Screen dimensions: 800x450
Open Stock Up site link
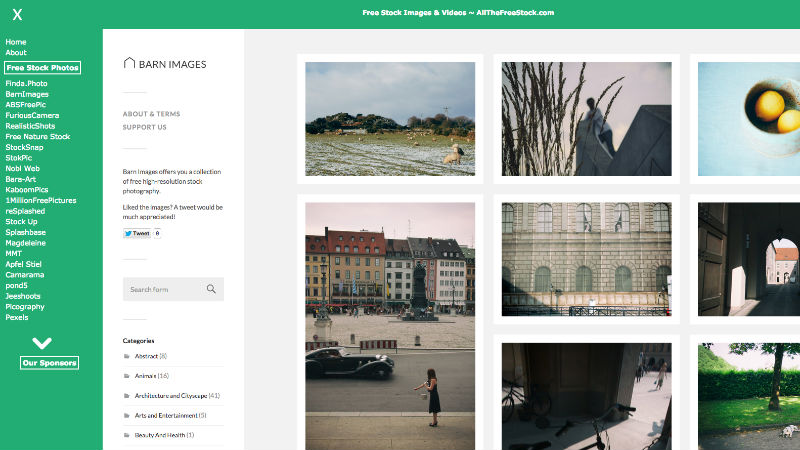21,221
